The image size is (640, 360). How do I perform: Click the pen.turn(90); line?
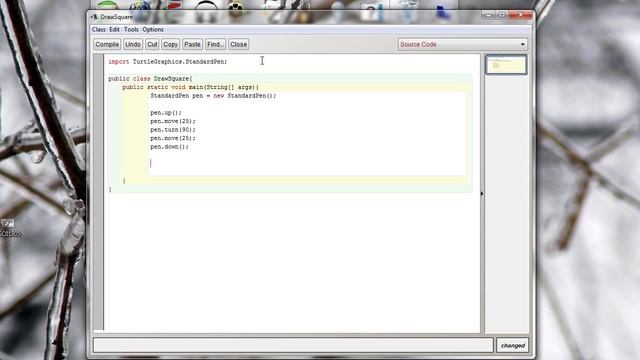tap(173, 130)
